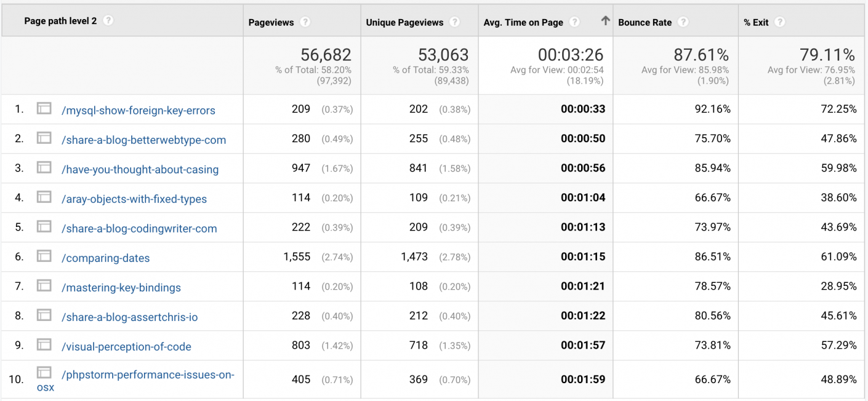Click the page icon beside /comparing-dates
Screen dimensions: 868x401
(44, 256)
